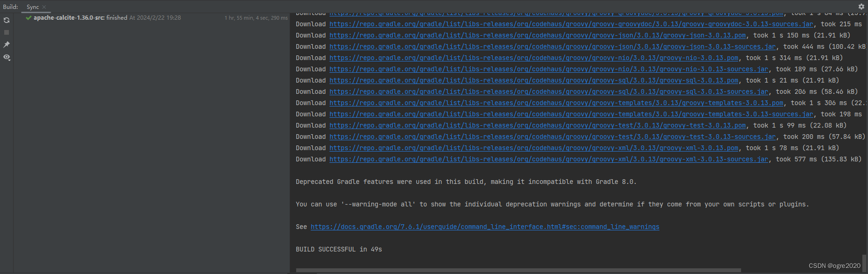This screenshot has height=274, width=868.
Task: Close the Sync tab
Action: click(x=44, y=7)
